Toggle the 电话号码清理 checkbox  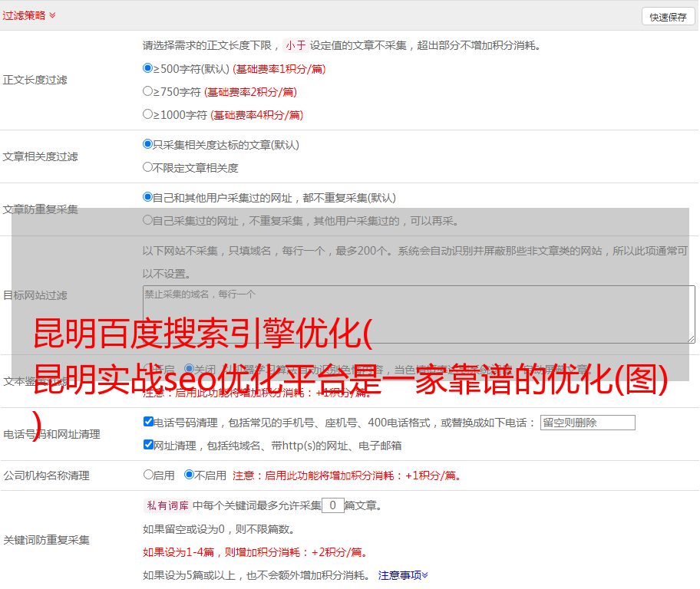tap(149, 422)
